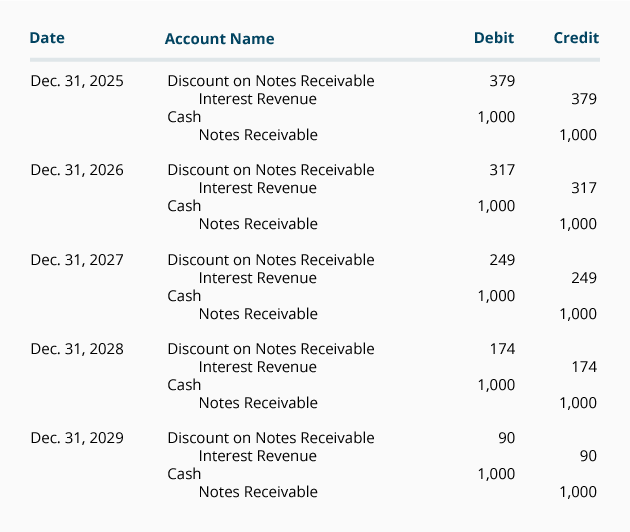Select the Dec. 31, 2026 date cell
The height and width of the screenshot is (532, 630).
(x=77, y=170)
